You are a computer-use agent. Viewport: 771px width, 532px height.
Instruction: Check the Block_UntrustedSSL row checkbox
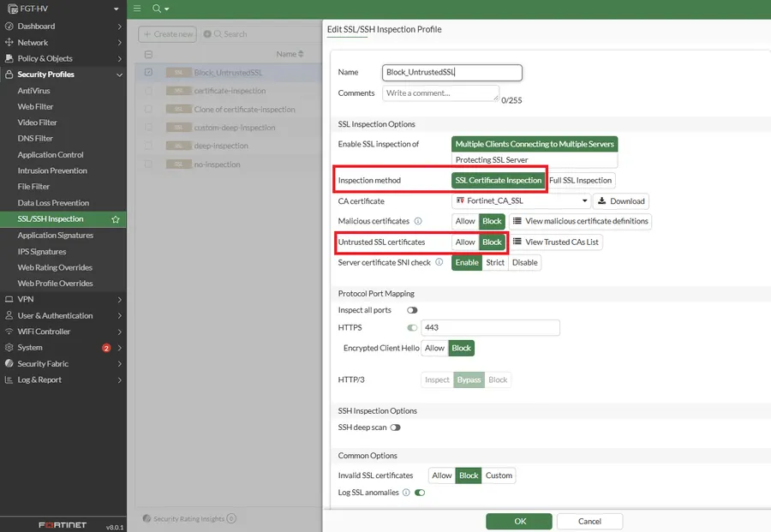pos(148,72)
